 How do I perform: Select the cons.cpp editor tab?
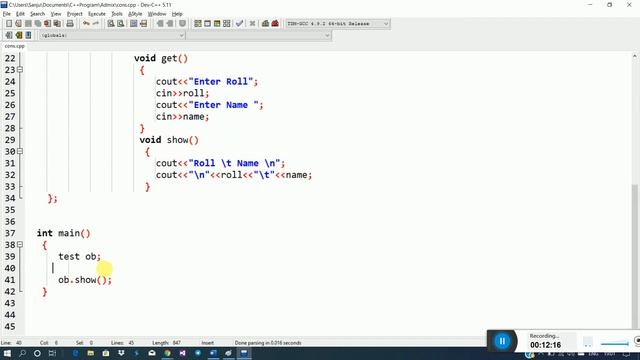[14, 46]
